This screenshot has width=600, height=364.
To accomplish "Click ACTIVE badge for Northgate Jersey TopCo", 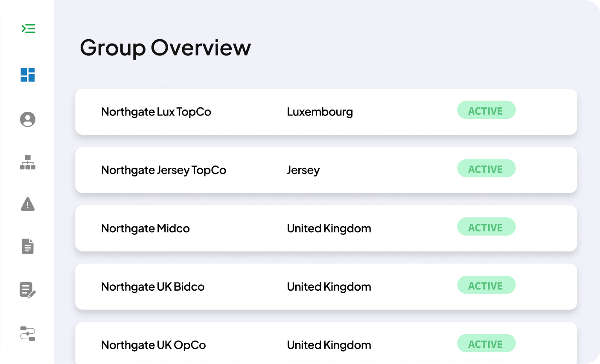I will tap(486, 169).
